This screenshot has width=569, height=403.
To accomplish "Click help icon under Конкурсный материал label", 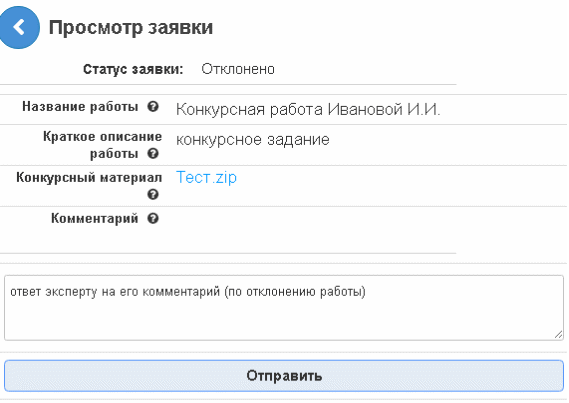I will coord(153,194).
